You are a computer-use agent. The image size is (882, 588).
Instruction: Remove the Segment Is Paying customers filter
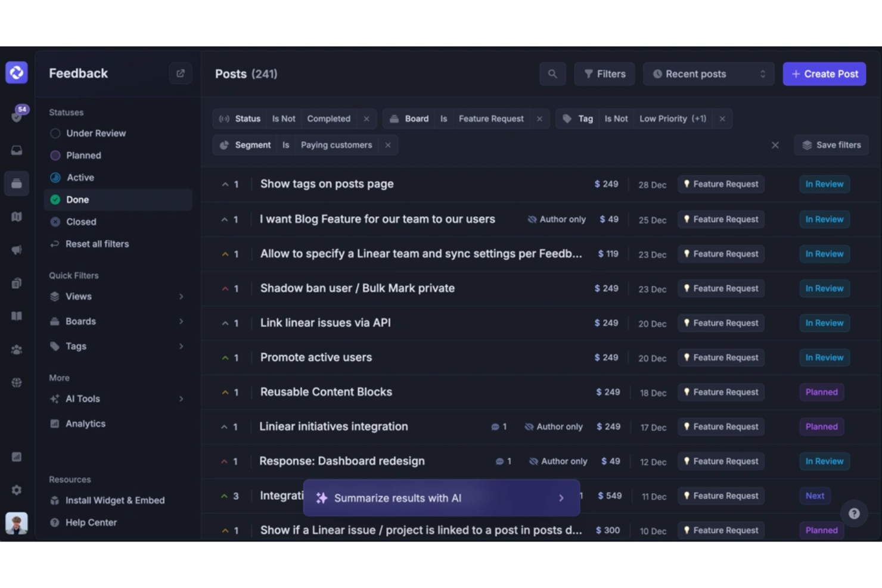388,145
